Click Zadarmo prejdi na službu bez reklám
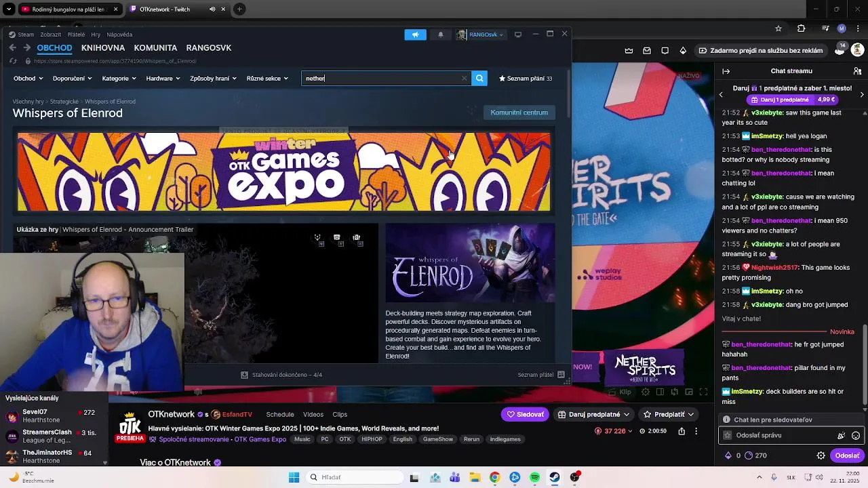This screenshot has height=488, width=868. (x=760, y=50)
